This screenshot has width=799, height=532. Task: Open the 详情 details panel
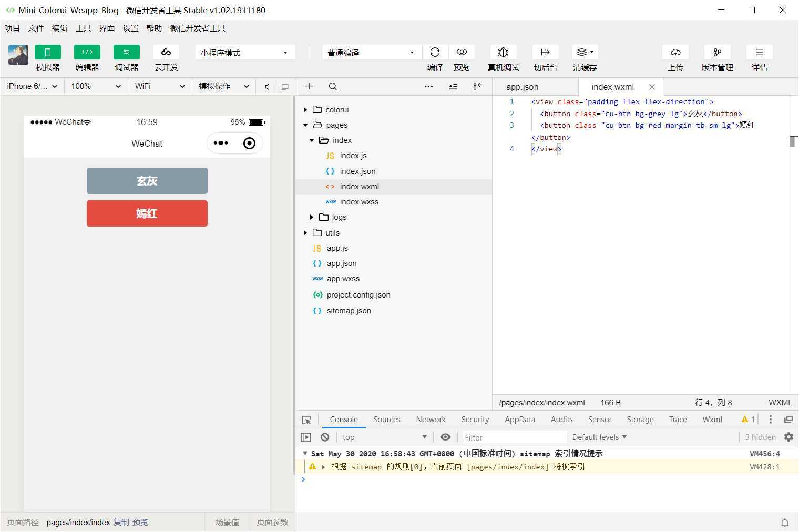pyautogui.click(x=760, y=52)
